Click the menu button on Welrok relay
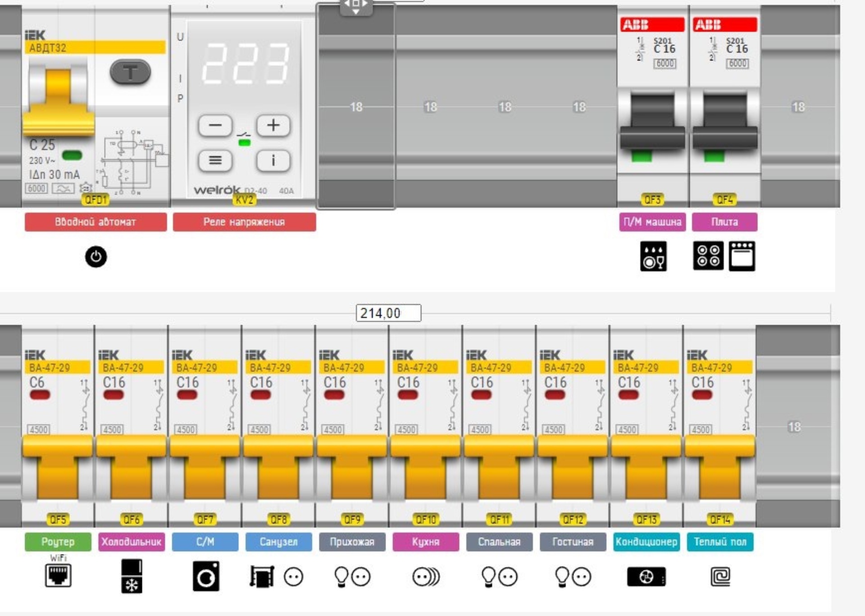The image size is (865, 616). click(x=215, y=160)
